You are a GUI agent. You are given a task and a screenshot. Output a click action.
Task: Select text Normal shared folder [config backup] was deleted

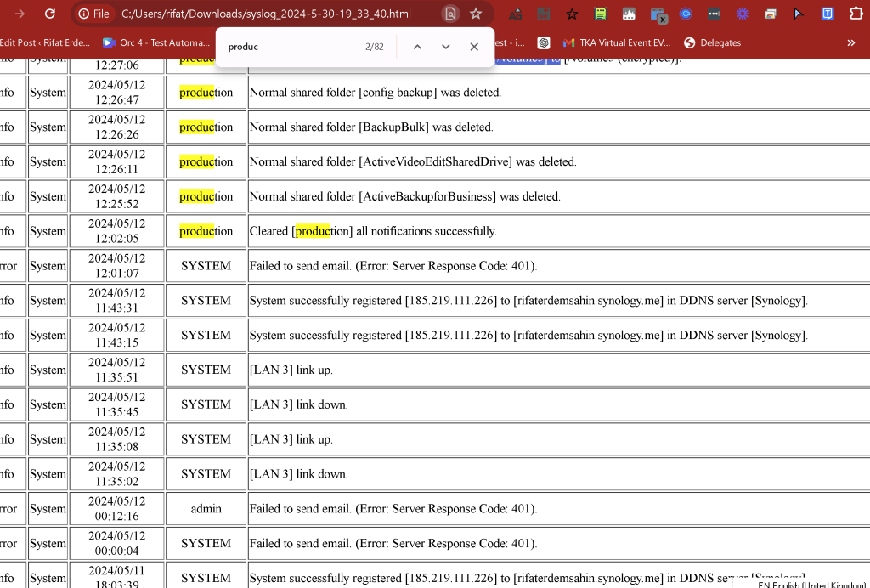pos(375,93)
